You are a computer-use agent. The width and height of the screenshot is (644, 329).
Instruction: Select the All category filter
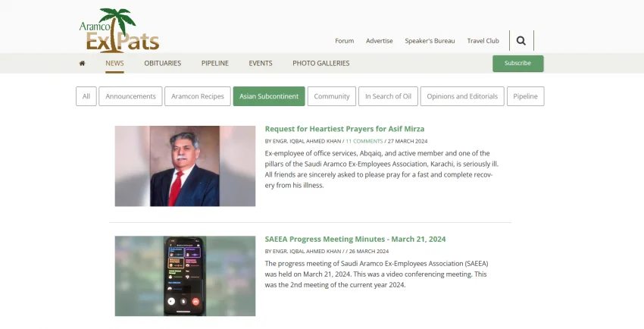click(86, 96)
